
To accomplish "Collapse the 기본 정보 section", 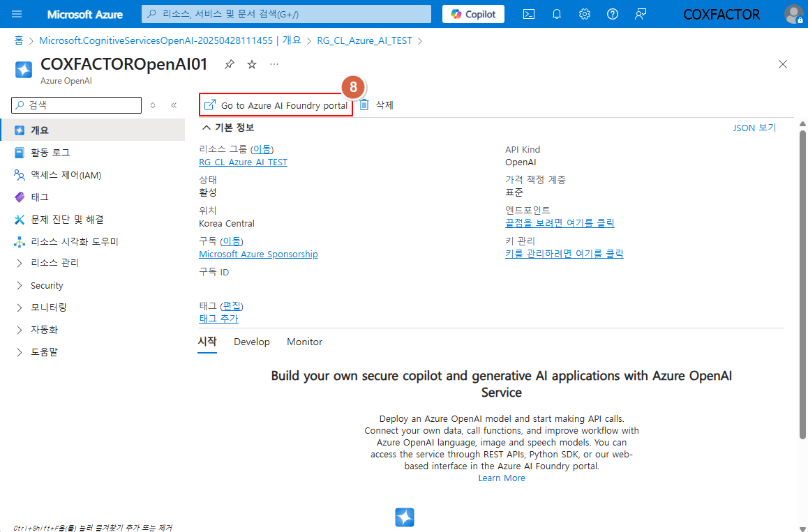I will [x=228, y=128].
